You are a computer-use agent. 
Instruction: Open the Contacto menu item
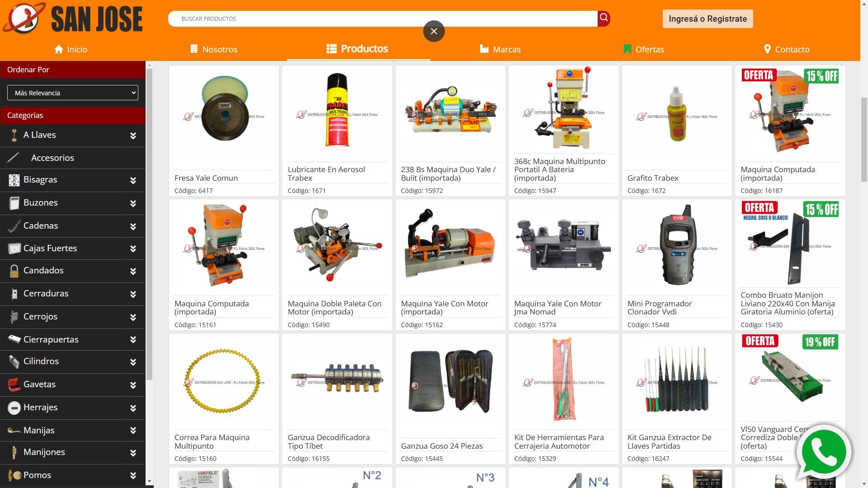click(787, 49)
